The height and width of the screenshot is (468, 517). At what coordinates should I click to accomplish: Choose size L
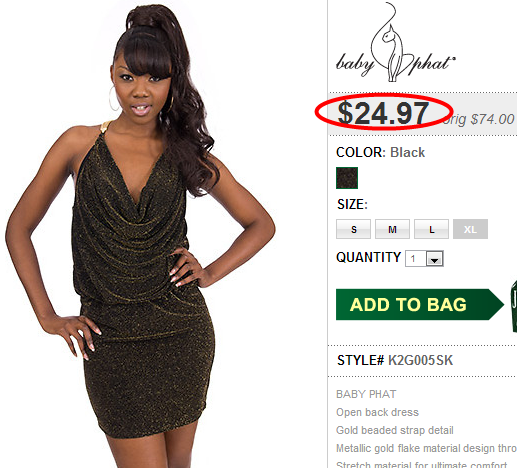tap(431, 229)
